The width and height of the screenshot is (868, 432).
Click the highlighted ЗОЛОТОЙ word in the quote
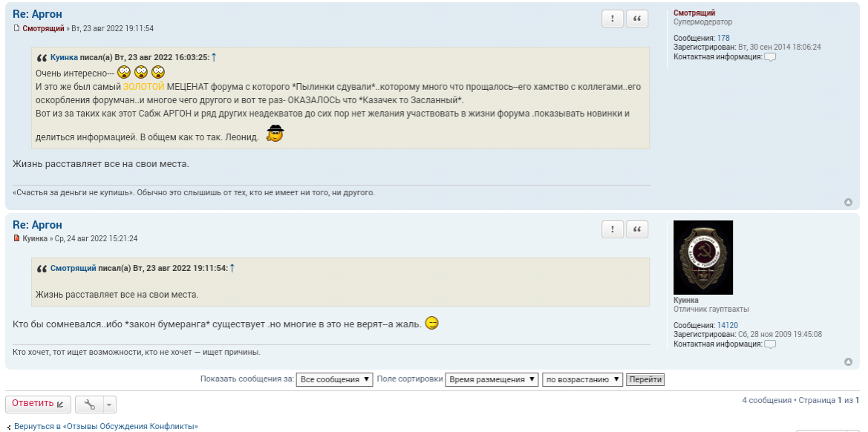click(144, 87)
